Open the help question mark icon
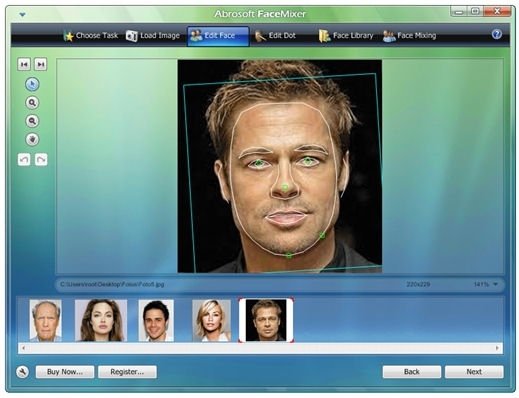The image size is (519, 398). (x=497, y=34)
